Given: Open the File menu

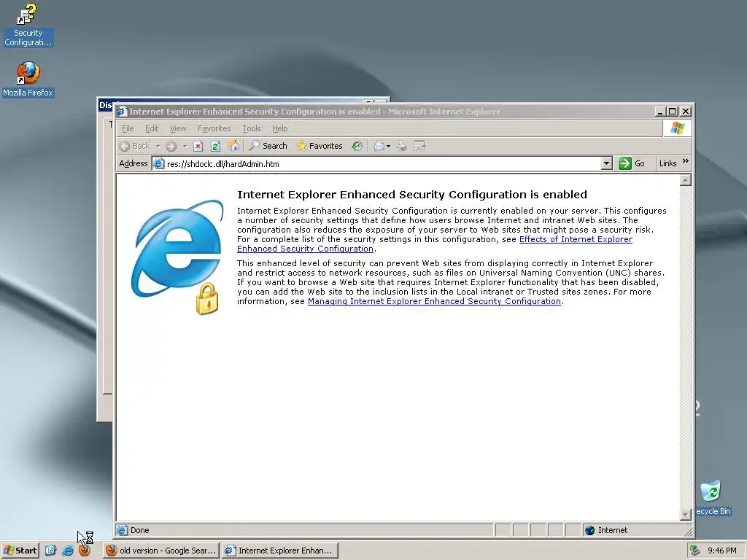Looking at the screenshot, I should click(128, 128).
